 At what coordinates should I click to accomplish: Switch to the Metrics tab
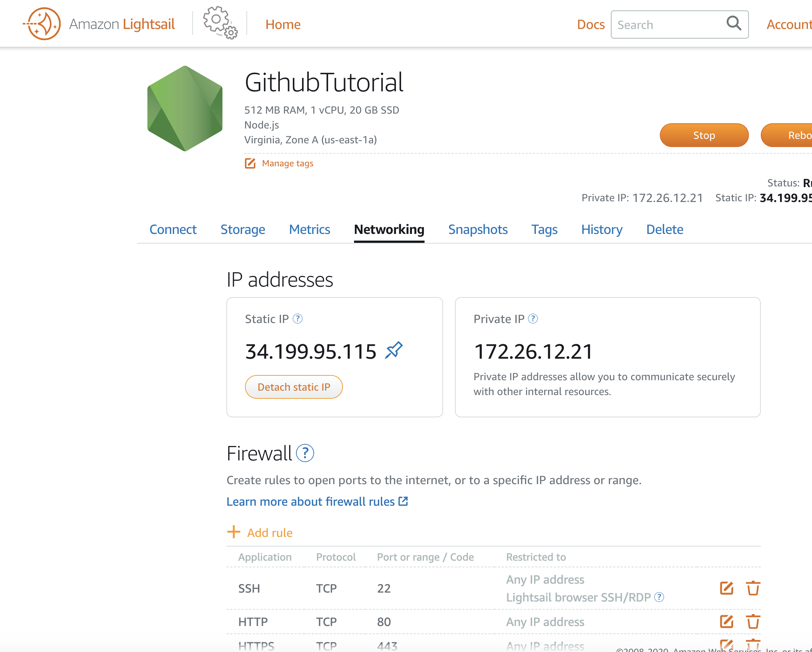coord(309,229)
